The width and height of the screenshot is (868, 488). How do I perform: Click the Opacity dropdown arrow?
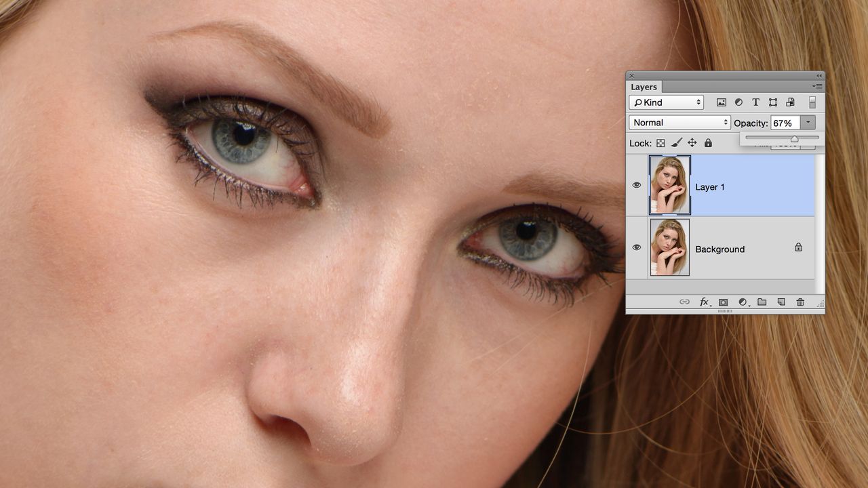click(x=808, y=123)
